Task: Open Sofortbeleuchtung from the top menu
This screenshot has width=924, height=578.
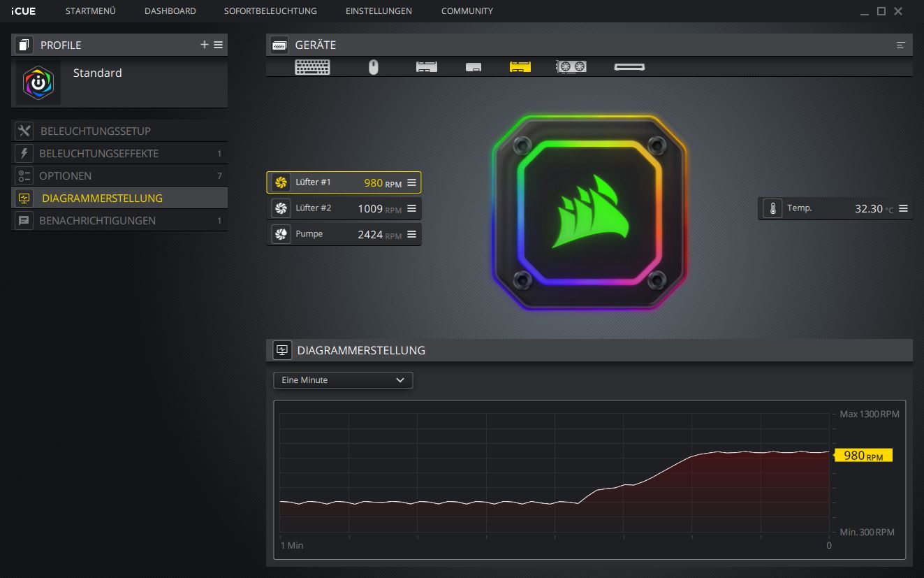Action: pos(270,11)
